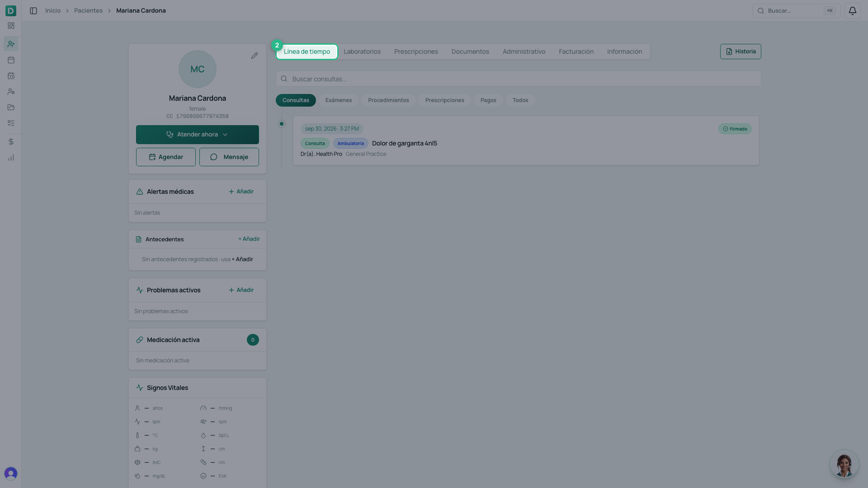Screen dimensions: 868x488
Task: Expand the Atender ahora dropdown
Action: point(198,135)
